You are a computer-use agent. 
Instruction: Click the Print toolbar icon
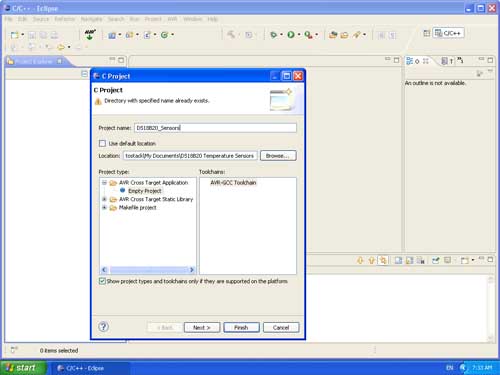pos(54,35)
